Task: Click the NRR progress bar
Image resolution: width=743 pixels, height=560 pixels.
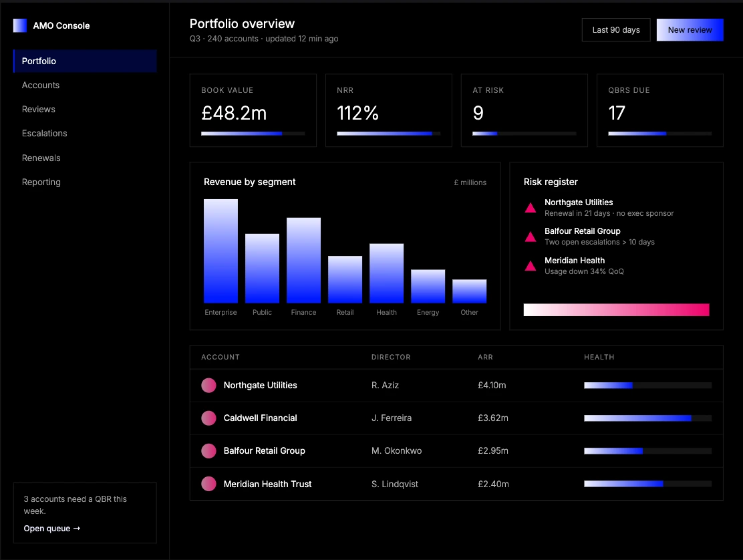Action: 389,134
